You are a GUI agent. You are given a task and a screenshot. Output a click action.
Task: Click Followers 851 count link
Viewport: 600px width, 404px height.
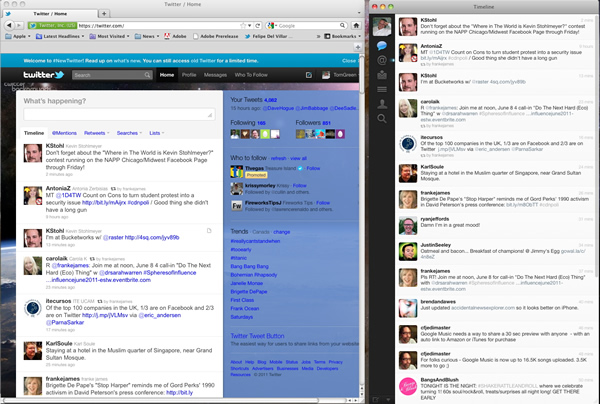pos(313,123)
